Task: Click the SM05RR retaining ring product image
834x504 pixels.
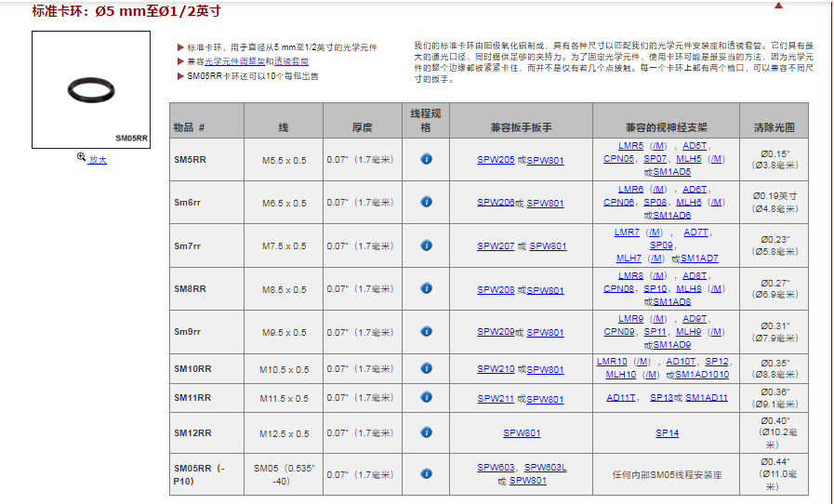Action: coord(91,90)
